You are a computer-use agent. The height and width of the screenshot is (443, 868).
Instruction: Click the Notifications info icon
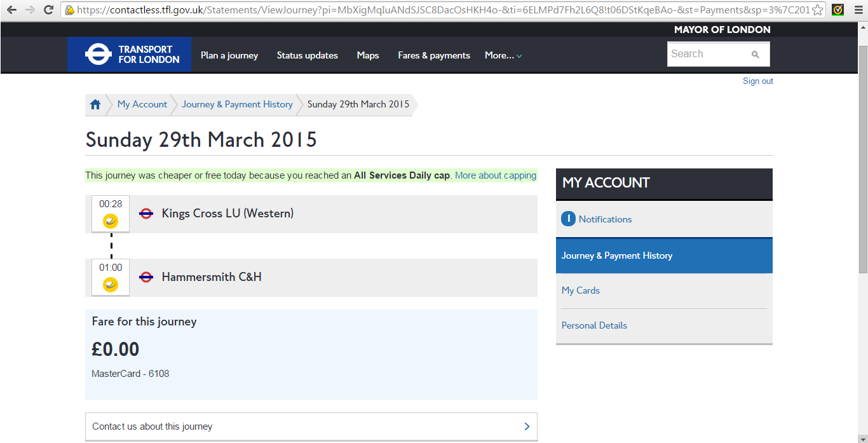pos(568,219)
